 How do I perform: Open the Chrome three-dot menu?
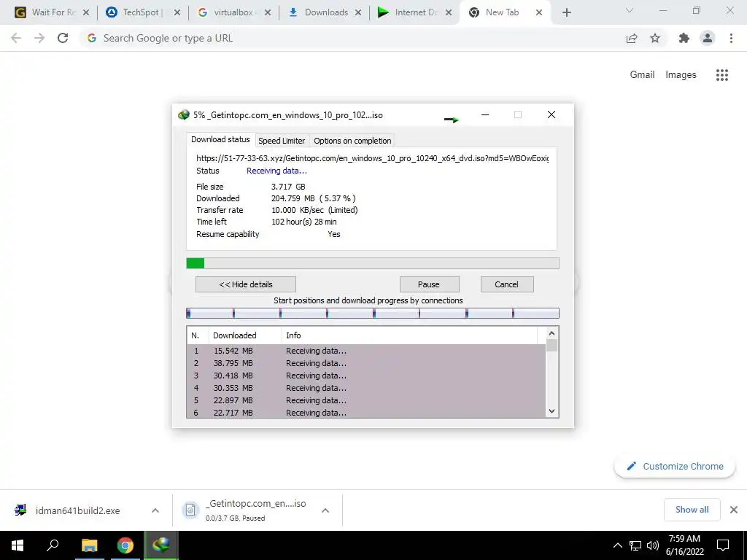pos(731,38)
